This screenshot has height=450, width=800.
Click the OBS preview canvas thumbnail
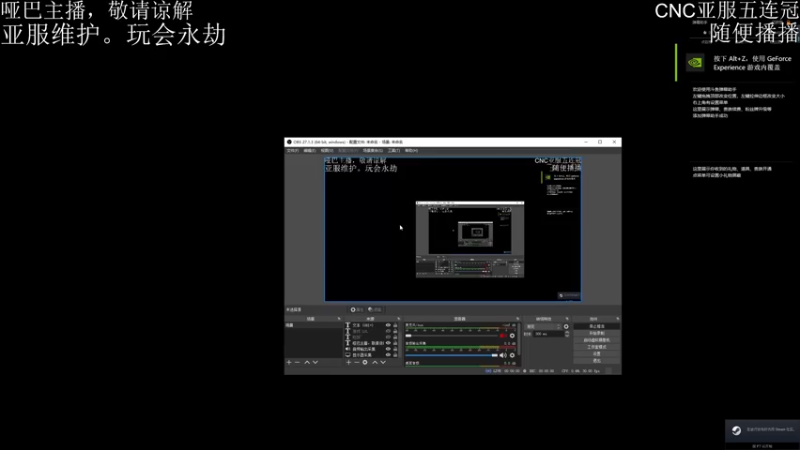click(x=453, y=229)
